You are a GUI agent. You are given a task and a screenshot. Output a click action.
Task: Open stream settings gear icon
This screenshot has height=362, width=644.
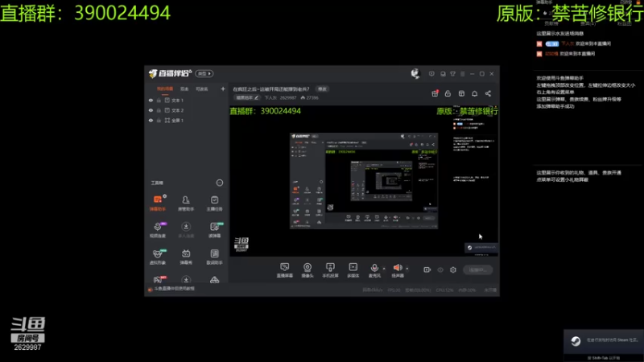[453, 269]
